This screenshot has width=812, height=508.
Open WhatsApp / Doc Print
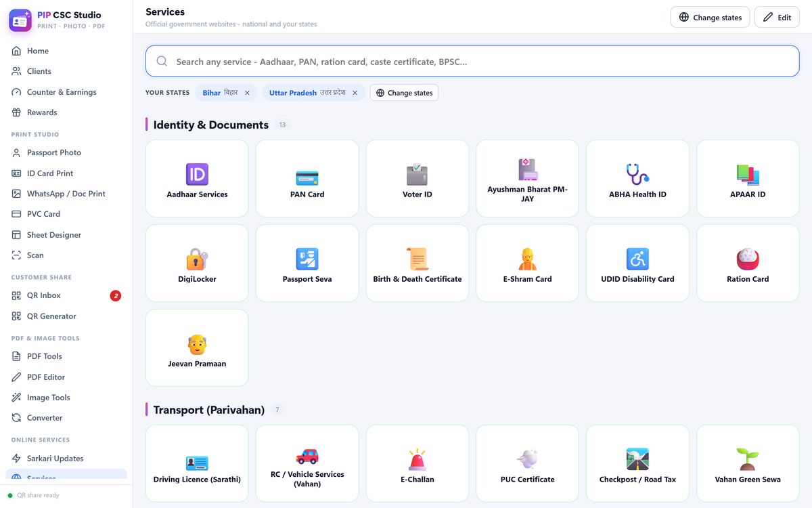pyautogui.click(x=66, y=194)
